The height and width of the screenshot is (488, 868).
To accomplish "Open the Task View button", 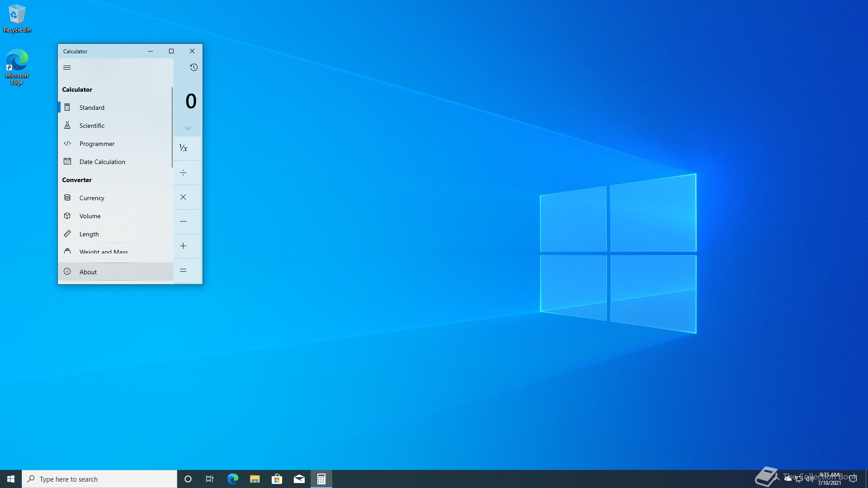I will [210, 479].
